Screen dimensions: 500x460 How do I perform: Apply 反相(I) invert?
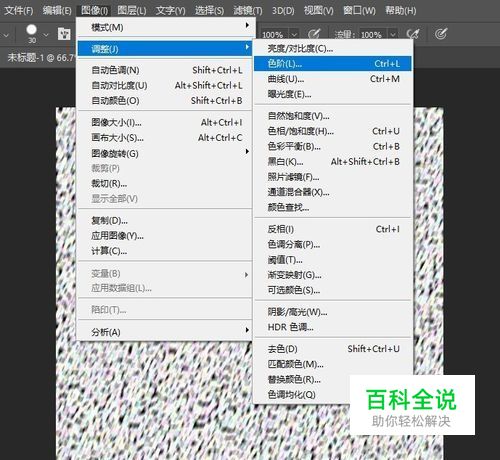click(x=333, y=229)
